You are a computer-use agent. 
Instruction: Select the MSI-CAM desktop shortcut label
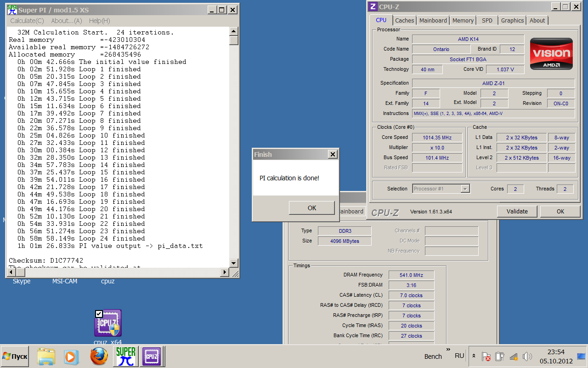click(65, 281)
